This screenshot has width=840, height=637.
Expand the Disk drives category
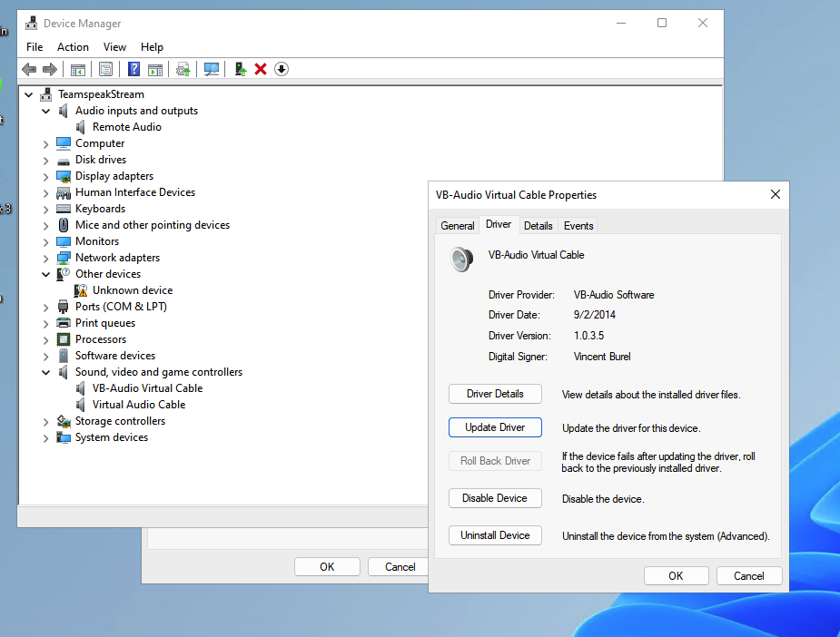coord(46,160)
